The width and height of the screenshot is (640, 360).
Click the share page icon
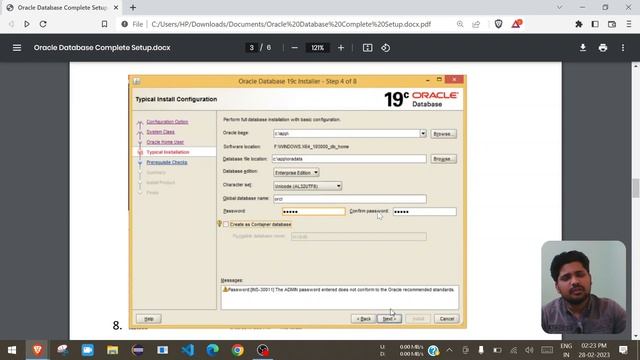(x=476, y=24)
